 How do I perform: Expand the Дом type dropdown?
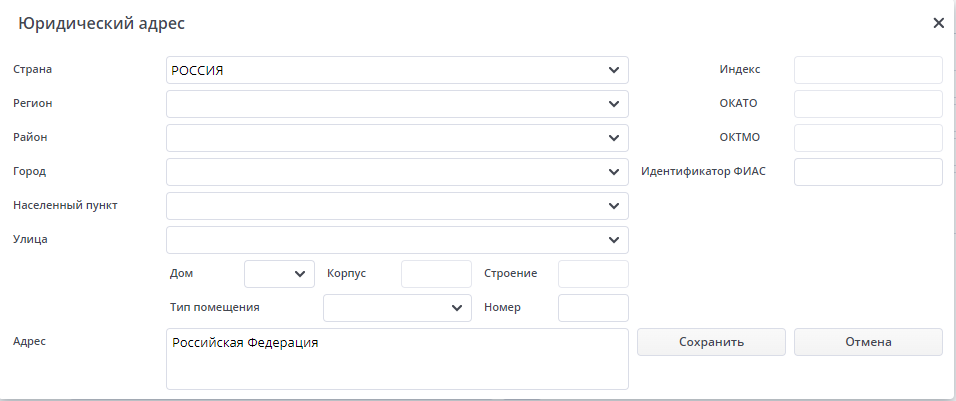click(x=299, y=274)
